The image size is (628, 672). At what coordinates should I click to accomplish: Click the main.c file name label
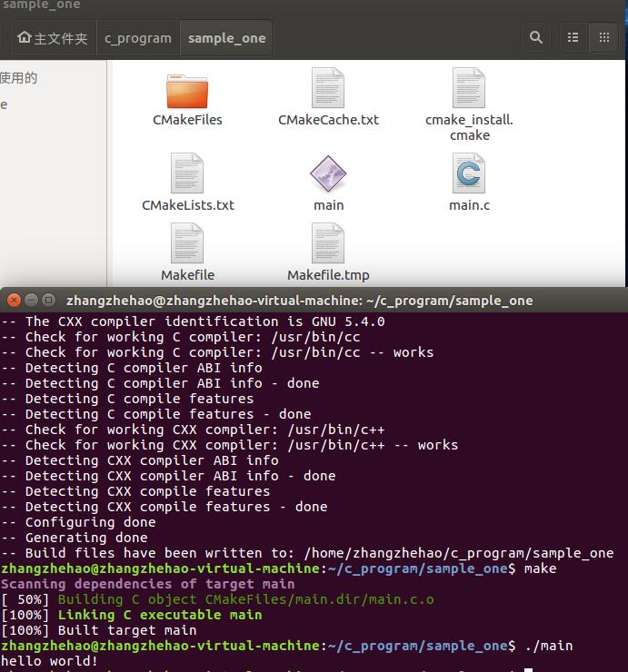(x=469, y=205)
